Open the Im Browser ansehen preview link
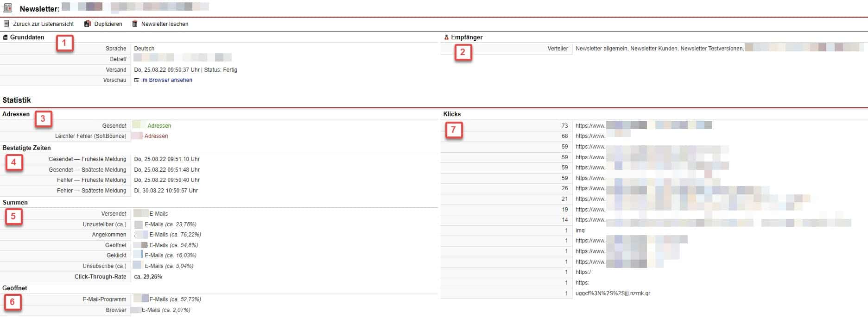Screen dimensions: 868x317 [166, 80]
